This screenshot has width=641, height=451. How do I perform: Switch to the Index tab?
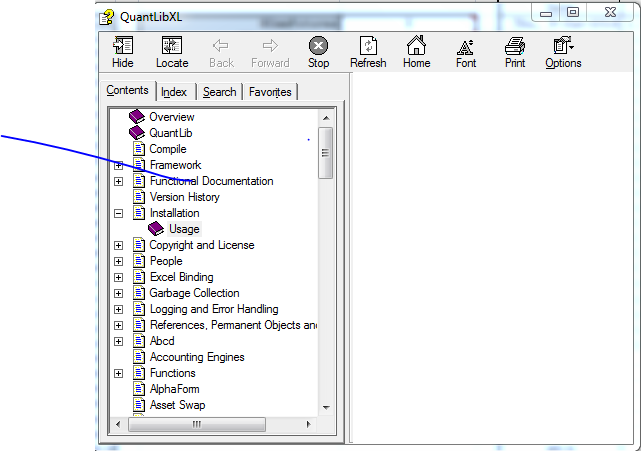click(x=174, y=92)
